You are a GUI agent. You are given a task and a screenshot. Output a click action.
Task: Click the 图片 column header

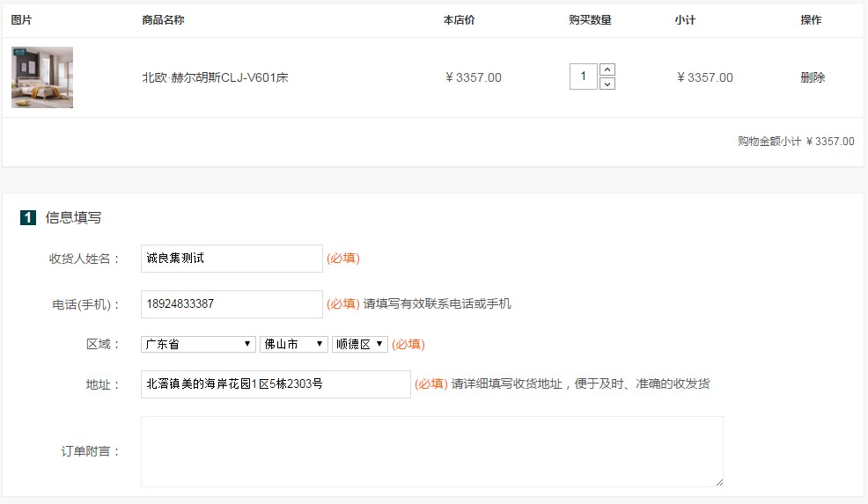point(22,20)
